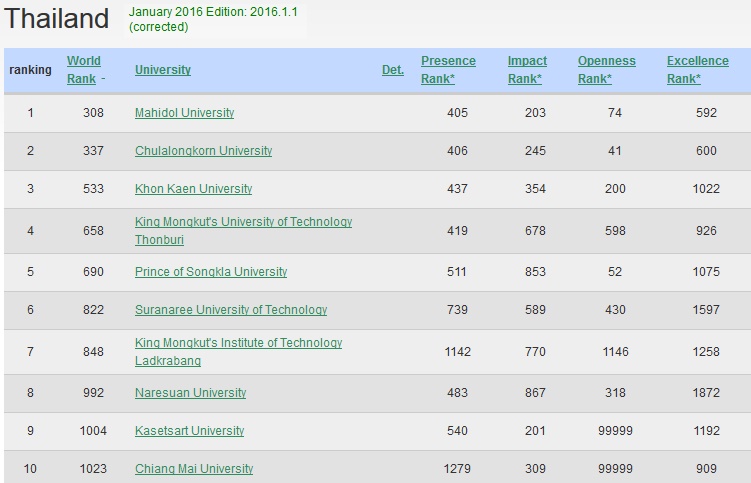The height and width of the screenshot is (483, 751).
Task: Open King Mongkut's University of Technology Thonburi
Action: (x=243, y=222)
